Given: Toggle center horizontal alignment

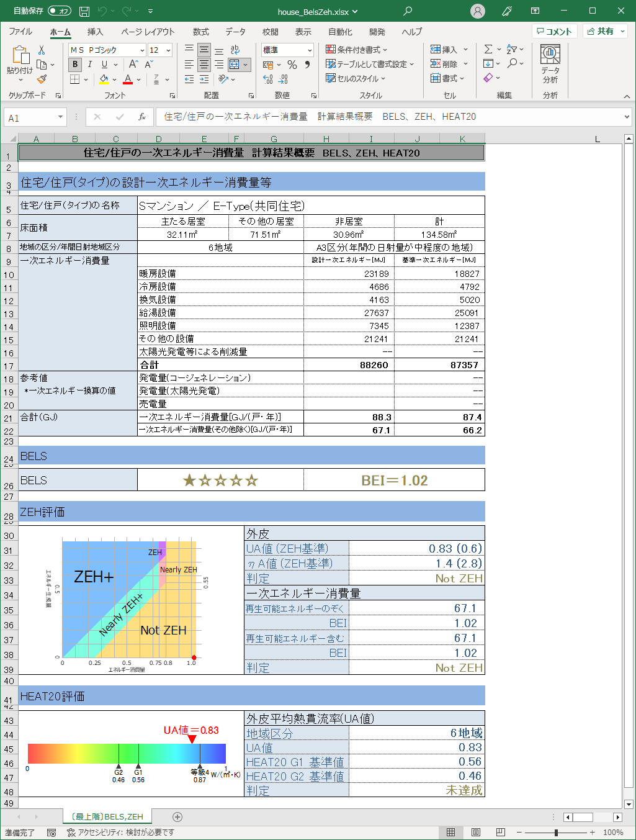Looking at the screenshot, I should point(204,65).
